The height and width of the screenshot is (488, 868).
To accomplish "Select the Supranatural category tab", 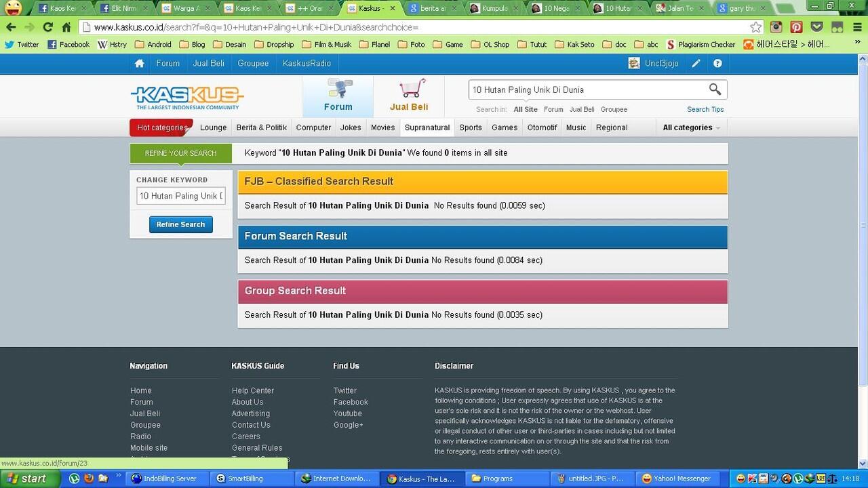I will pyautogui.click(x=427, y=127).
